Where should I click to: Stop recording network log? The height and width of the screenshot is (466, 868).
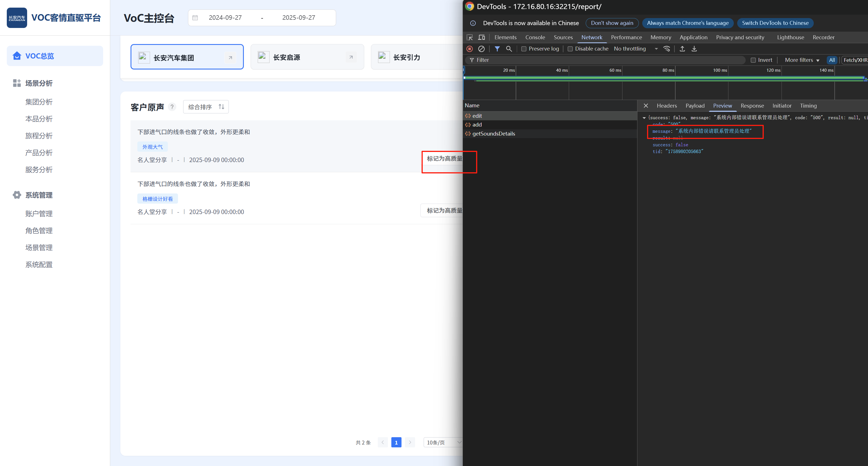[x=469, y=49]
